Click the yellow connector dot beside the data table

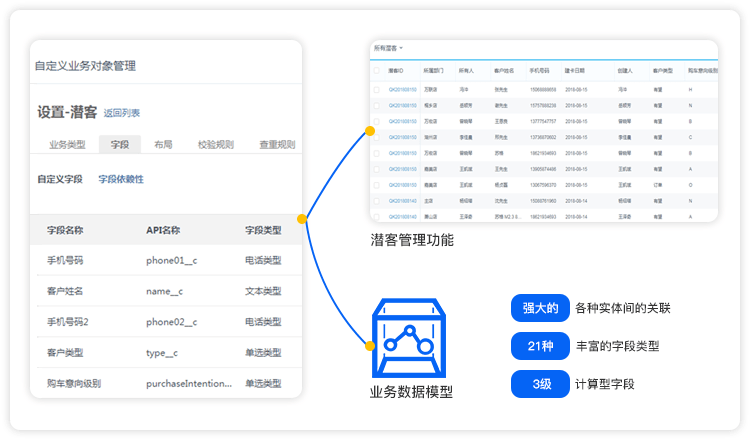369,131
